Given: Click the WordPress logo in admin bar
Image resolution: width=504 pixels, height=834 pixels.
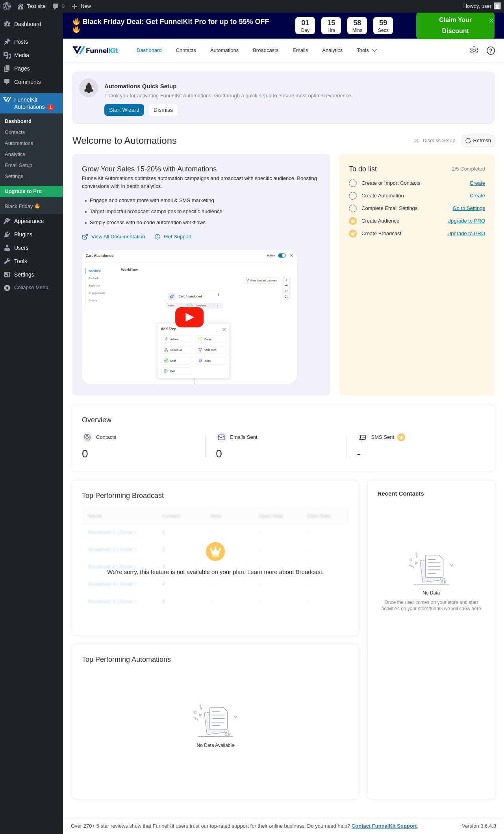Looking at the screenshot, I should 7,6.
